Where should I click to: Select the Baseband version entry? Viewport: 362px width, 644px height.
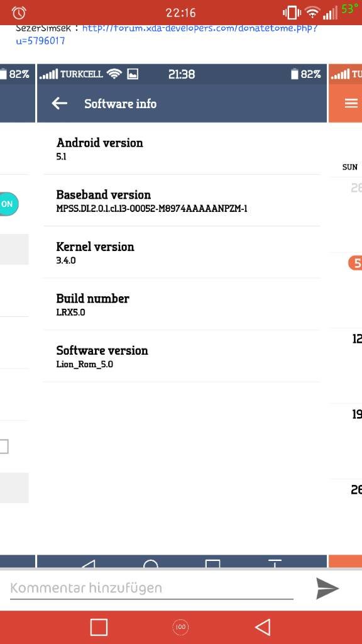pos(182,201)
